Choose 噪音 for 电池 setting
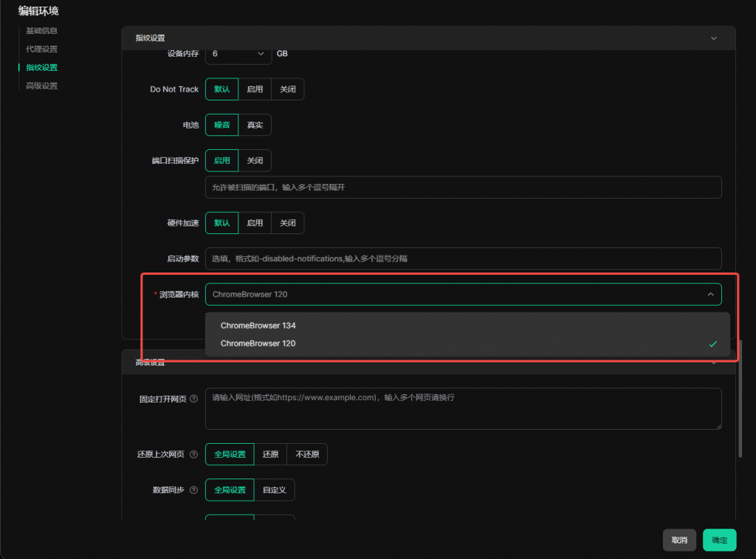This screenshot has width=756, height=559. click(x=221, y=125)
